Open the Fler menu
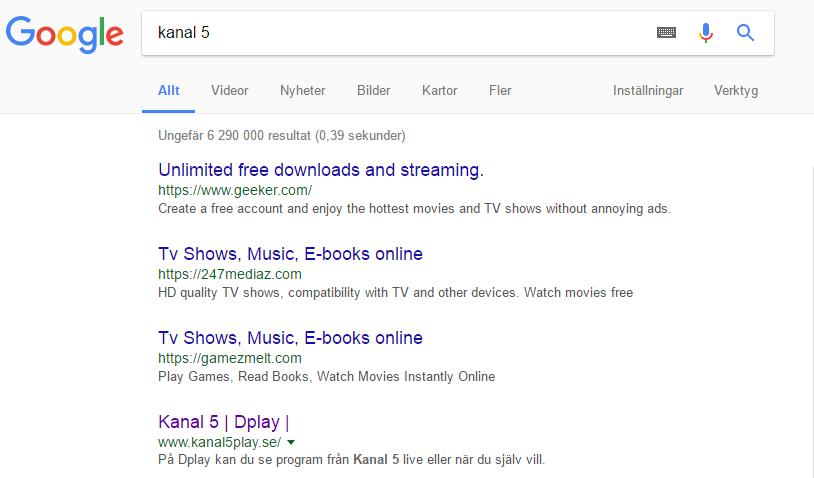814x478 pixels. coord(500,90)
